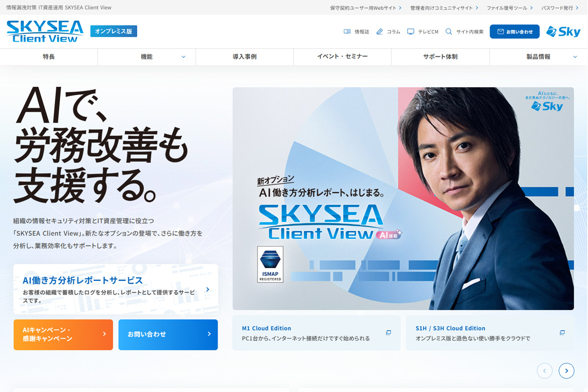Screen dimensions: 588x392
Task: Click the orange AIキャンペーン・感謝キャンペーン button
Action: [63, 335]
